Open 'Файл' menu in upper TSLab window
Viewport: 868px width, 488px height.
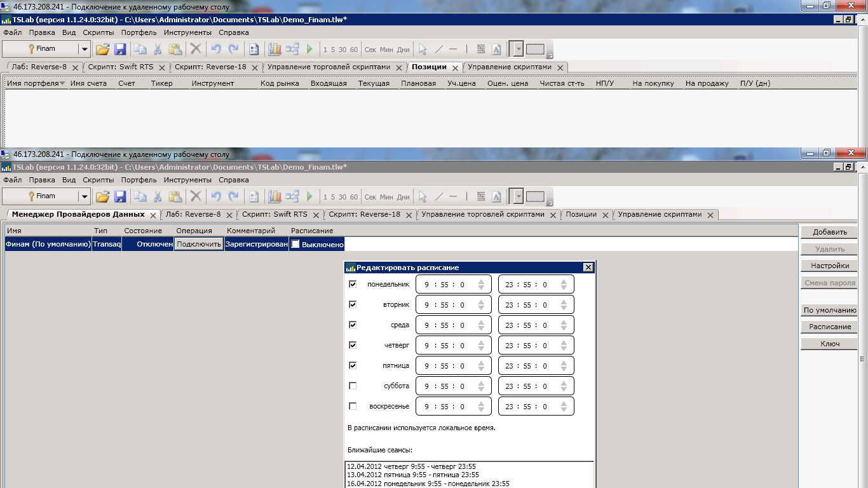(12, 32)
